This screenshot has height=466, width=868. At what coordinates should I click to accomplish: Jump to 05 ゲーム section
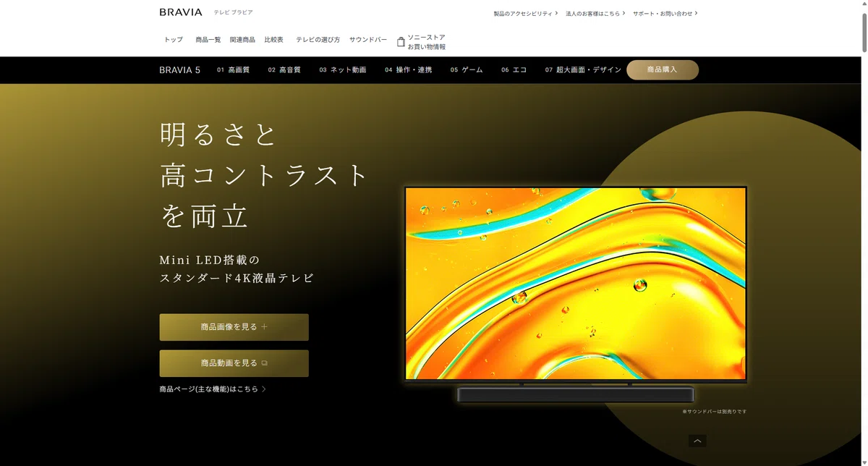tap(467, 70)
